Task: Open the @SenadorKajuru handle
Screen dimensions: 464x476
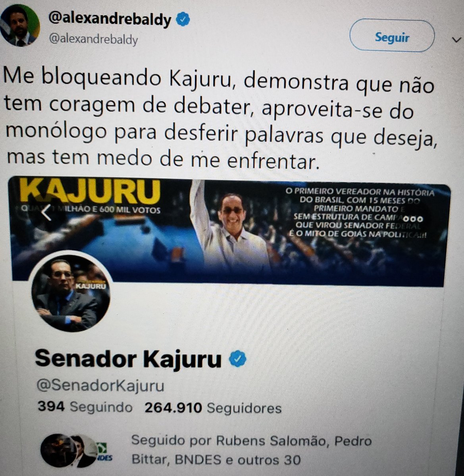Action: click(100, 386)
